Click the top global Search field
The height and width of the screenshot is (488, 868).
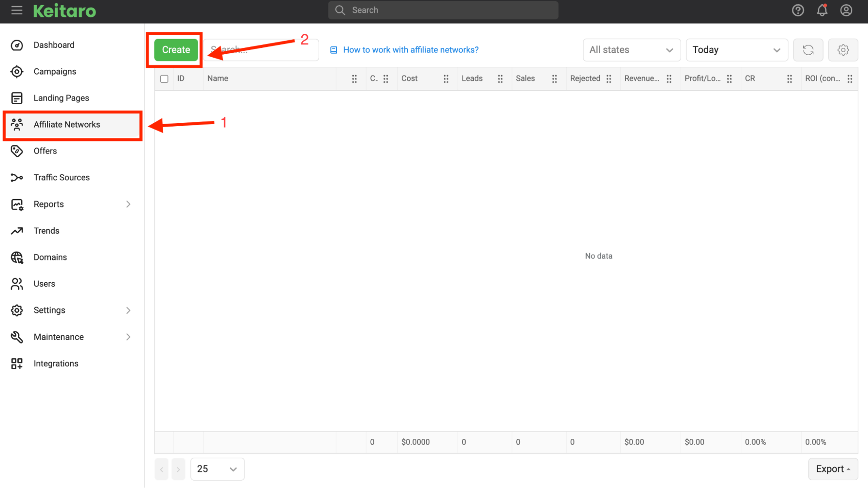pos(443,10)
